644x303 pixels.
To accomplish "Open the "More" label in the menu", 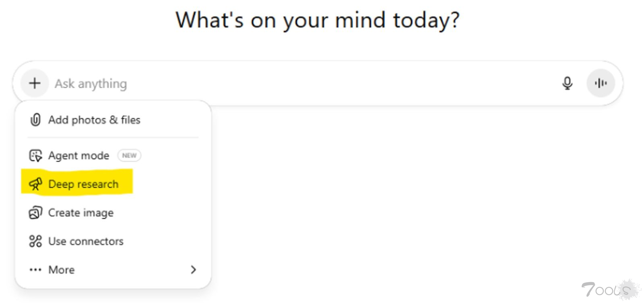I will (62, 270).
